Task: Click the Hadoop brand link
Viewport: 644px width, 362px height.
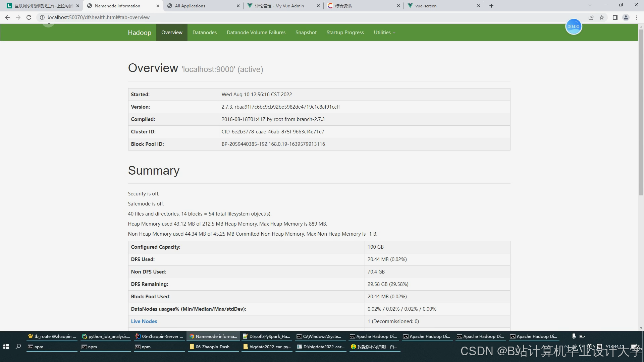Action: (x=140, y=33)
